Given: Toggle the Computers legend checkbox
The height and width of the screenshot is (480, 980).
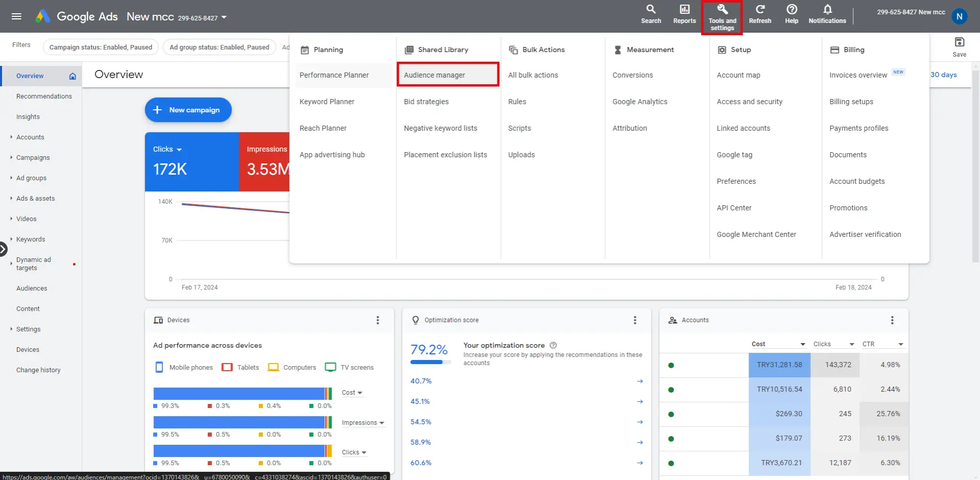Looking at the screenshot, I should 273,367.
